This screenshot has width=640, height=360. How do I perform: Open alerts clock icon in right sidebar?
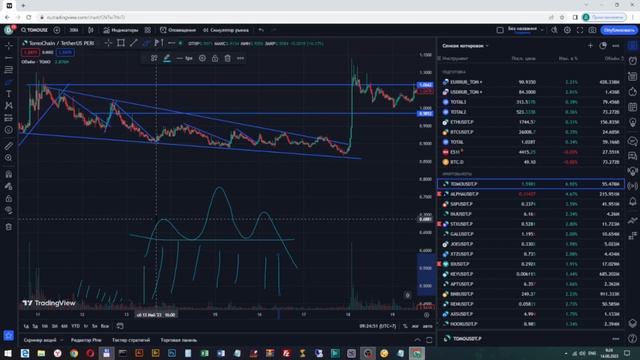[633, 61]
